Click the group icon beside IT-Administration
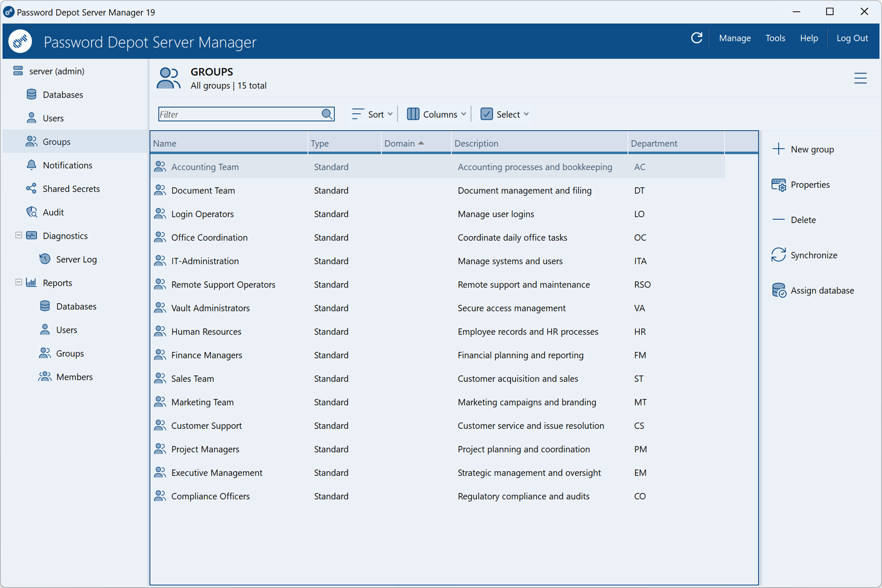The image size is (882, 588). click(x=160, y=260)
